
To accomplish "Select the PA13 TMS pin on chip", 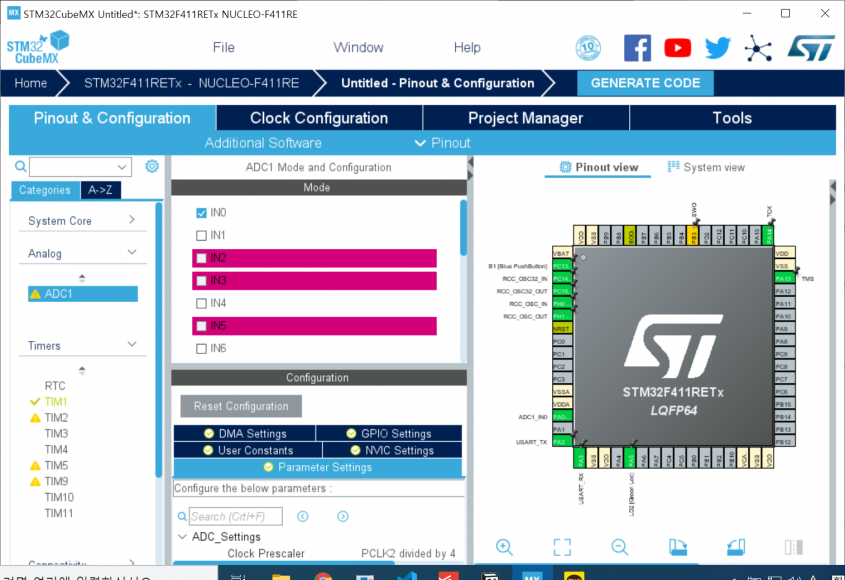I will 784,278.
